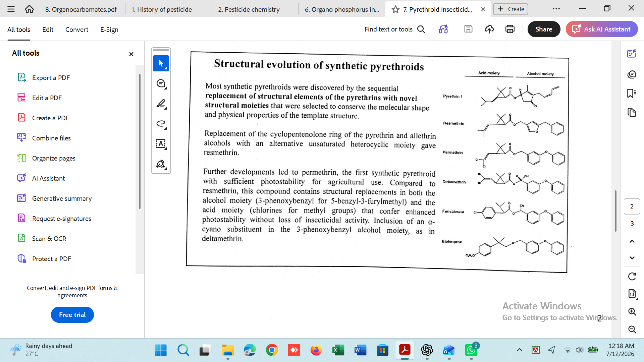
Task: Open WhatsApp from the taskbar
Action: tap(471, 350)
